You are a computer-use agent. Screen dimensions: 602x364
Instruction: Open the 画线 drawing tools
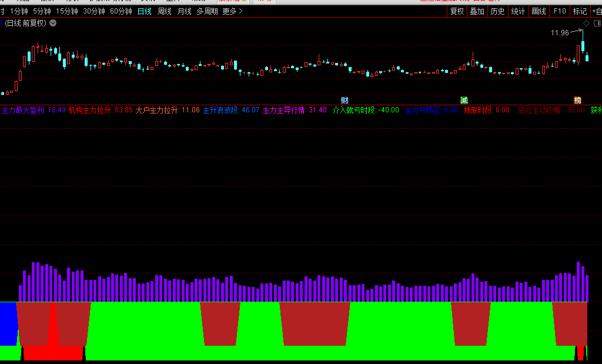pos(539,11)
